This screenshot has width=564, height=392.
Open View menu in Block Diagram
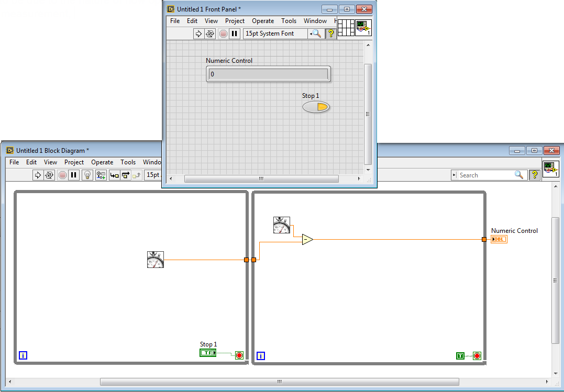[x=50, y=162]
